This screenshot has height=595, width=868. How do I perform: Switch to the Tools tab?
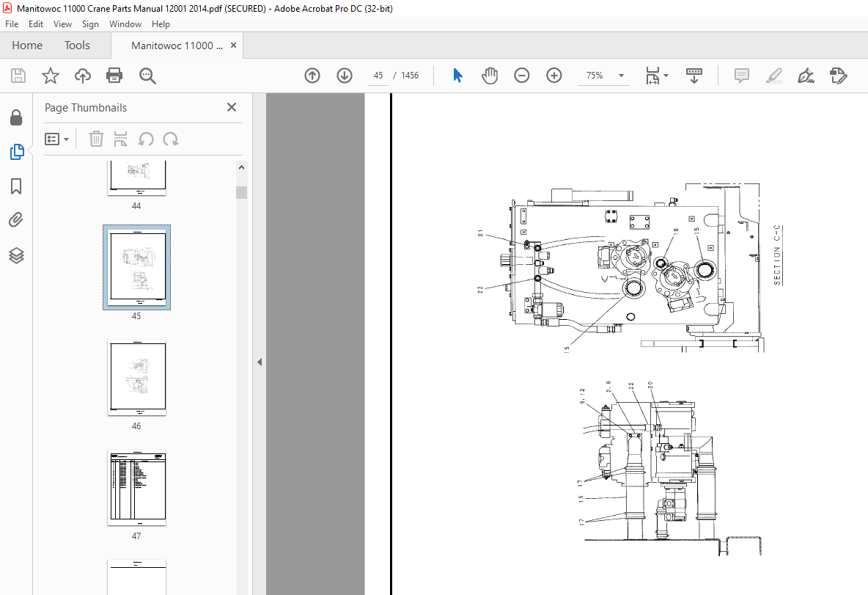[77, 45]
